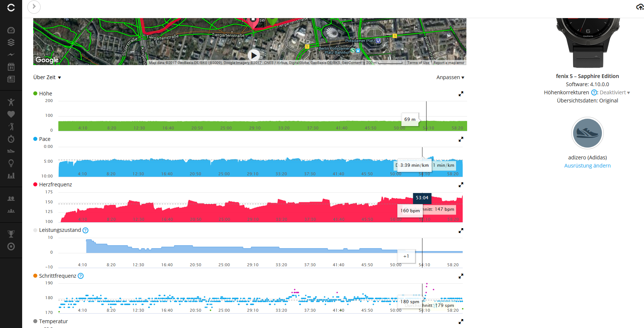Open the dashboard gauge icon in sidebar
This screenshot has width=644, height=328.
pos(11,30)
